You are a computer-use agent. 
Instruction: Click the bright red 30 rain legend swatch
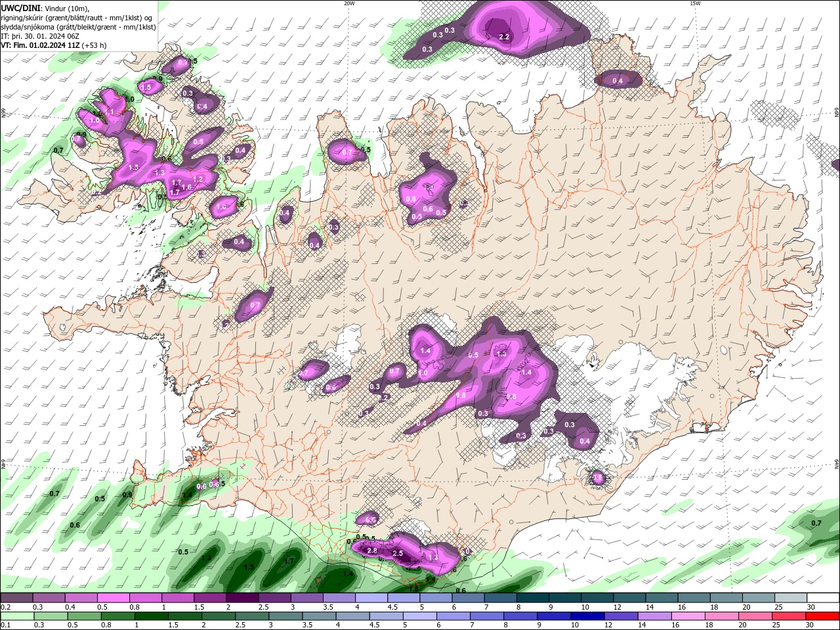823,616
